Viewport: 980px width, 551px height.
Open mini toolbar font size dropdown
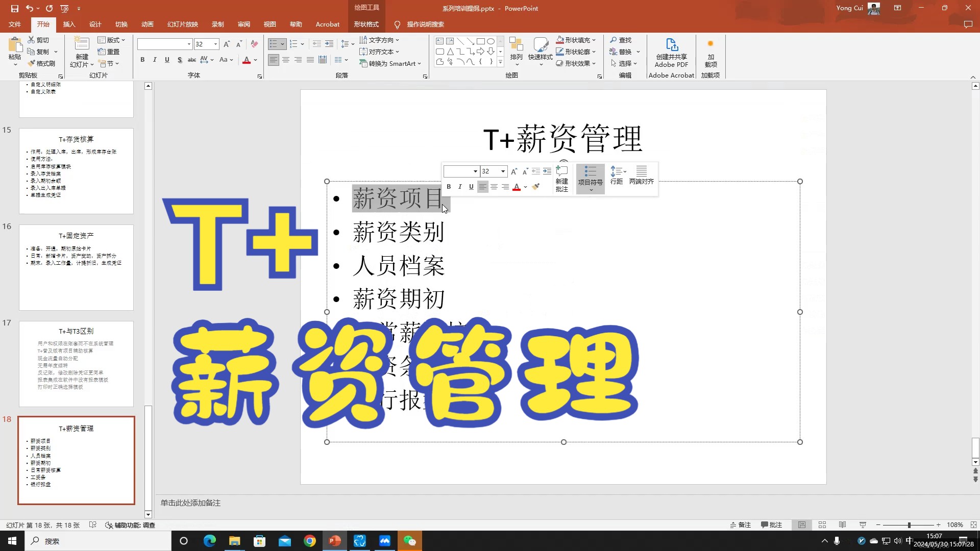click(x=503, y=171)
